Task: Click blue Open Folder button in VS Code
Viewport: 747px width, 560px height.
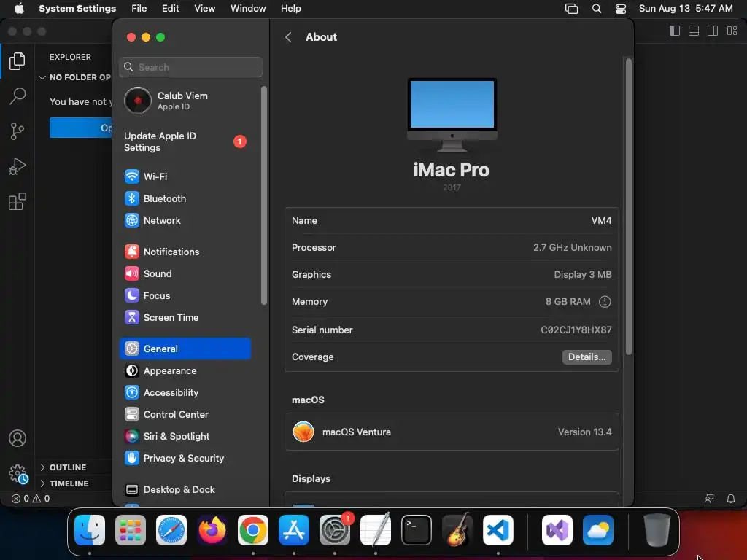Action: click(80, 128)
